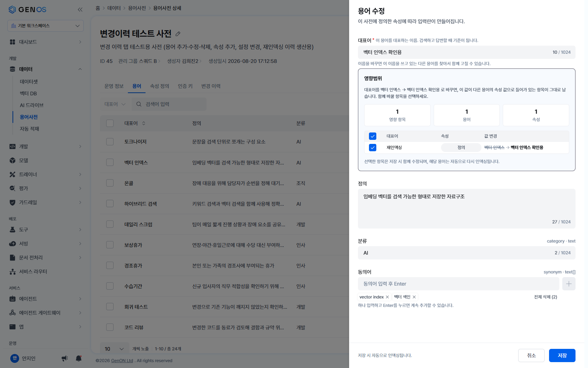Open 벡터 DB in sidebar
Image resolution: width=588 pixels, height=368 pixels.
tap(28, 93)
